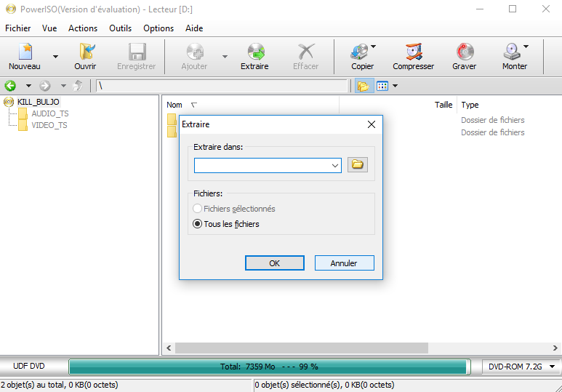
Task: Open the Outils menu
Action: (x=121, y=28)
